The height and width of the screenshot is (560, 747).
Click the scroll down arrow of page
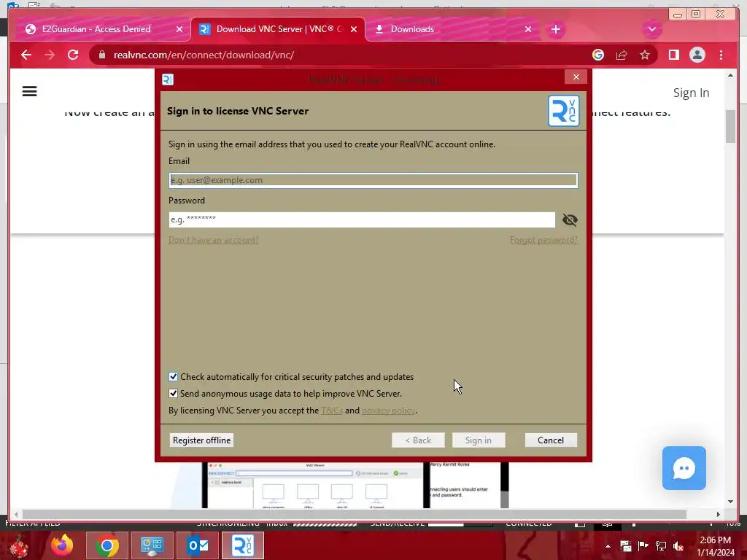[730, 502]
